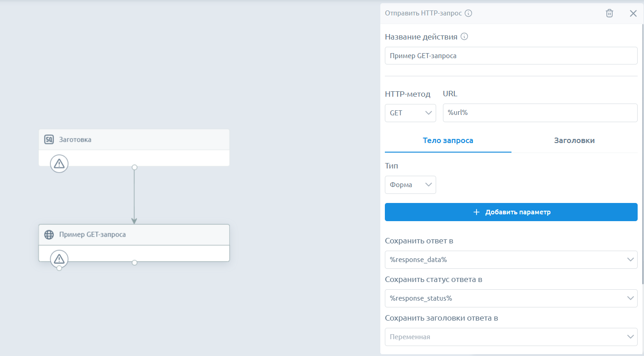
Task: Click warning triangle on Заготовка node
Action: click(59, 163)
